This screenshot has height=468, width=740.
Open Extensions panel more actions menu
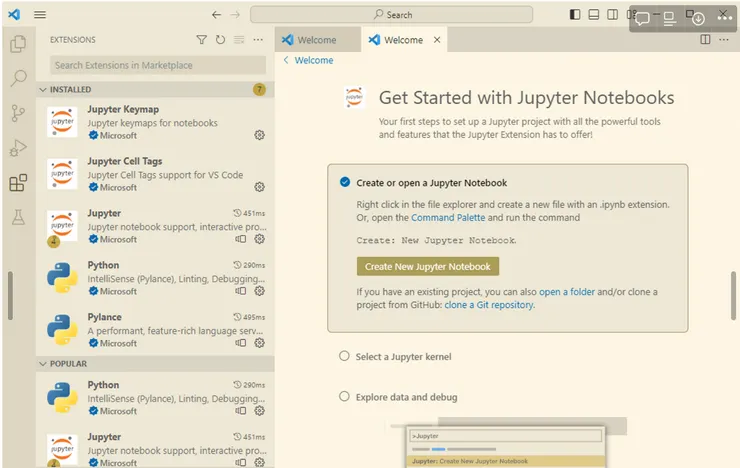click(258, 40)
